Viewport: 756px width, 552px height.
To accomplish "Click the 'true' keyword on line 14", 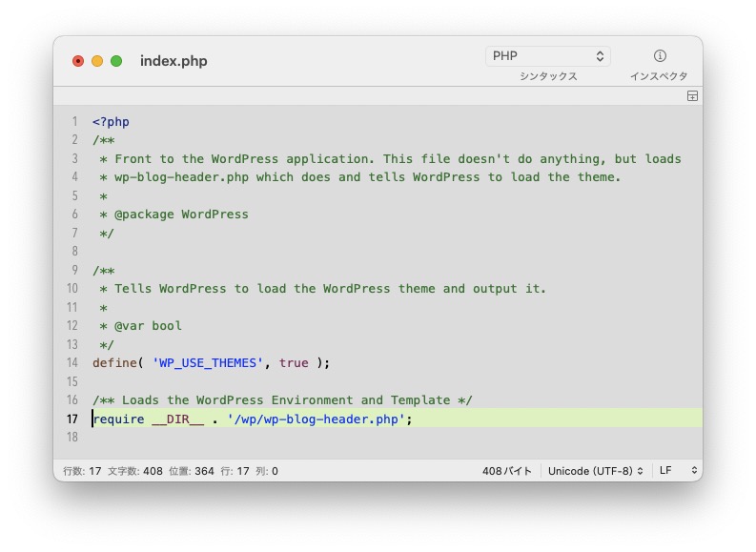I will tap(294, 362).
